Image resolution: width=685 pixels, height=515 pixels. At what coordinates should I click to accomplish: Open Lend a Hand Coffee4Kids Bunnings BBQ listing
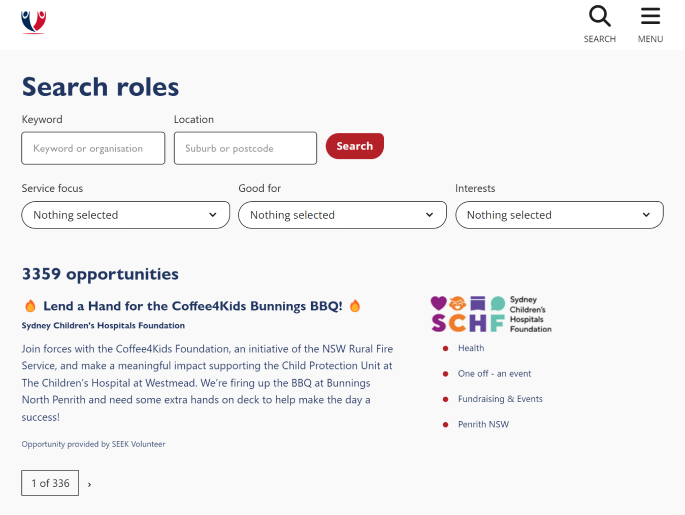tap(193, 306)
